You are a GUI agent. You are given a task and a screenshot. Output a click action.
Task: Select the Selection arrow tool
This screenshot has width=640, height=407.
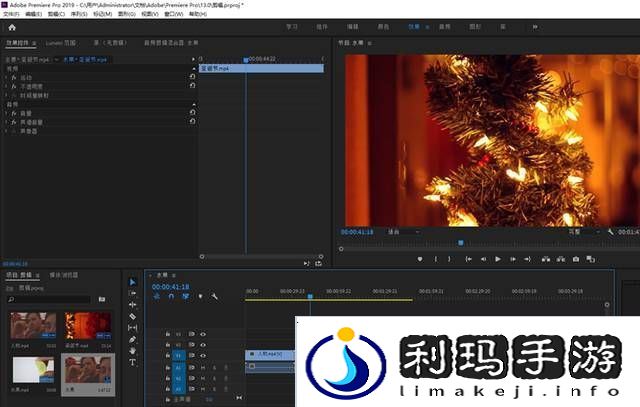(x=132, y=282)
